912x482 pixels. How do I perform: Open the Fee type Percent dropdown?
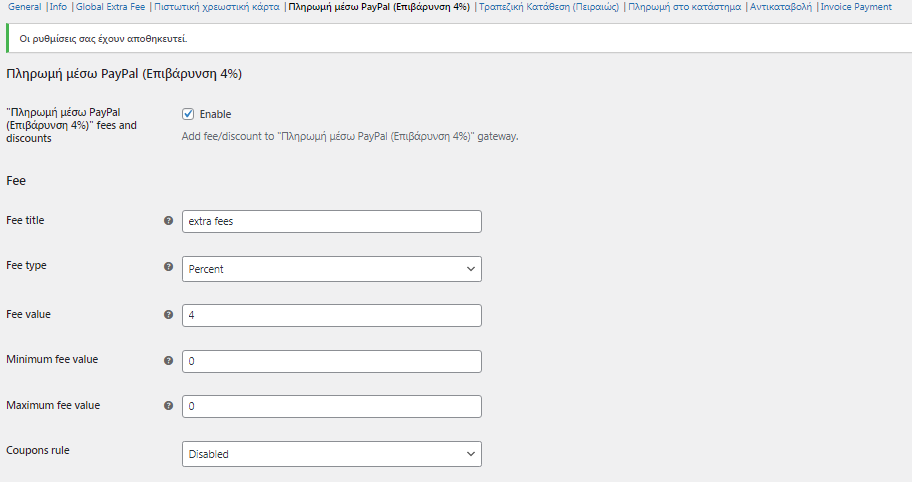point(332,269)
